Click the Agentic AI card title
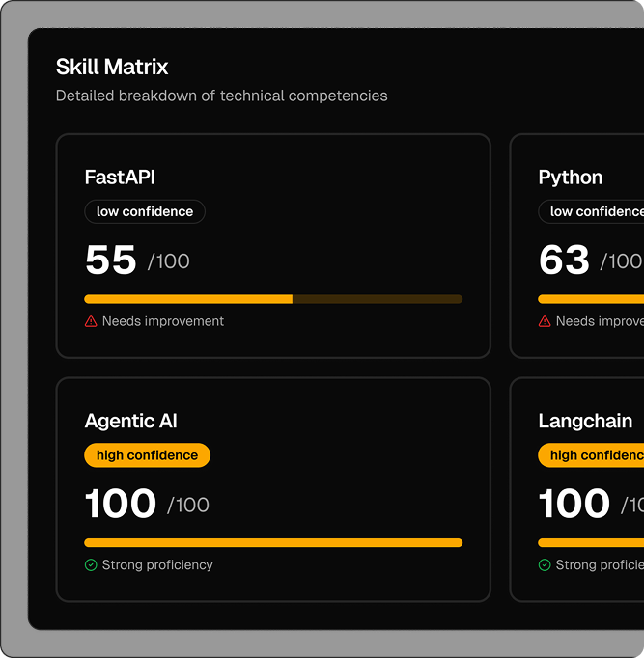 [131, 422]
